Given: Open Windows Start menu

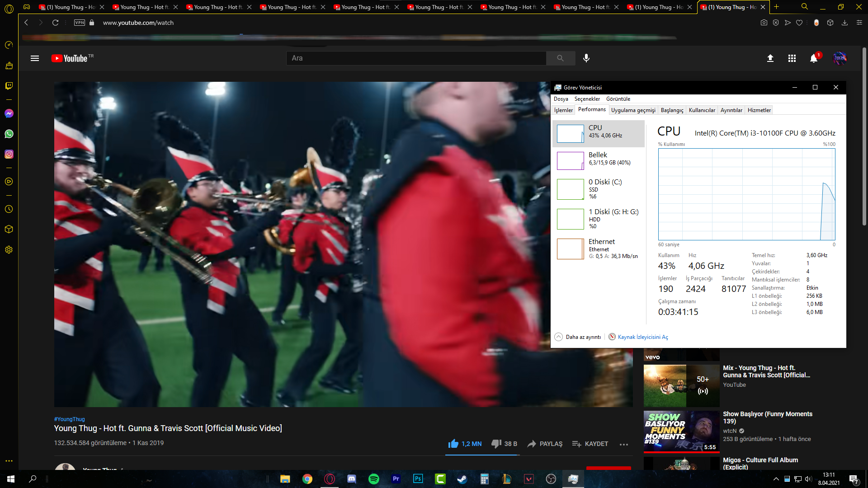Looking at the screenshot, I should coord(11,479).
